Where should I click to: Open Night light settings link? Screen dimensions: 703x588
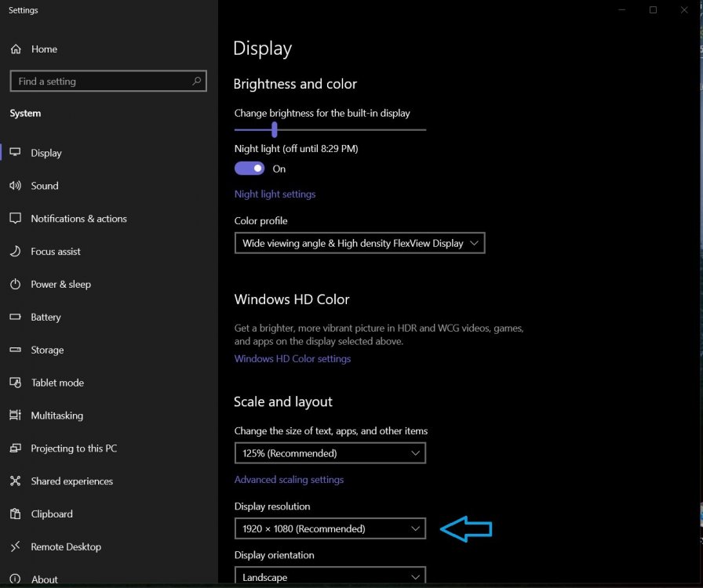tap(275, 194)
